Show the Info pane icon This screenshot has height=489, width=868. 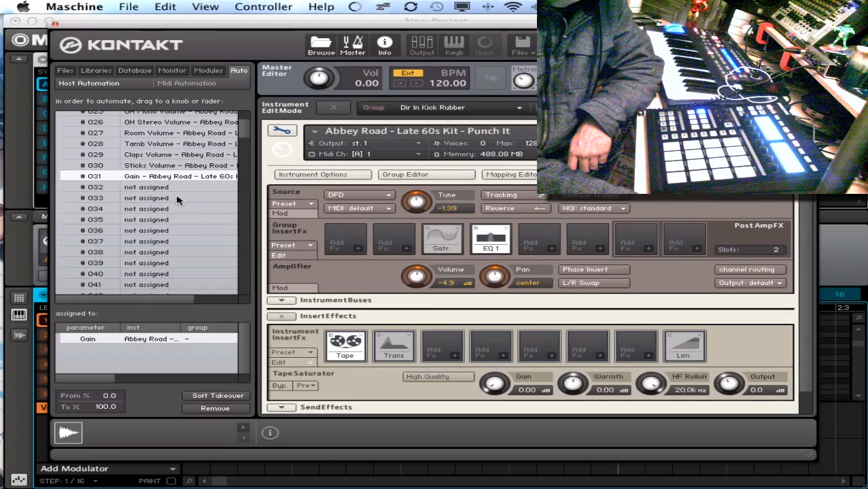pyautogui.click(x=385, y=45)
